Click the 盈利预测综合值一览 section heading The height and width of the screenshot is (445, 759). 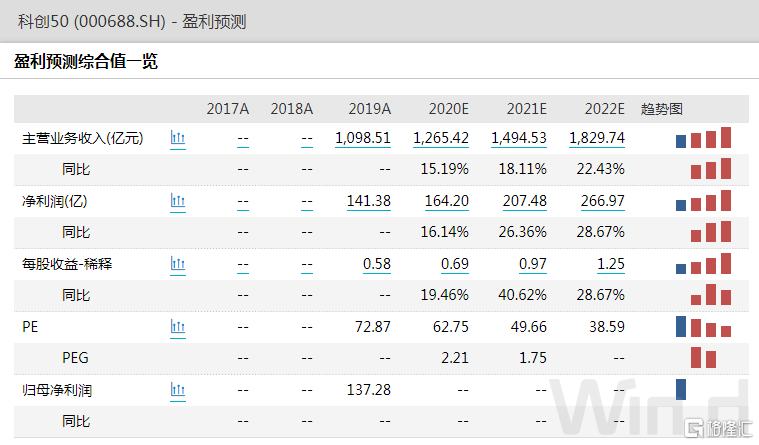coord(86,61)
